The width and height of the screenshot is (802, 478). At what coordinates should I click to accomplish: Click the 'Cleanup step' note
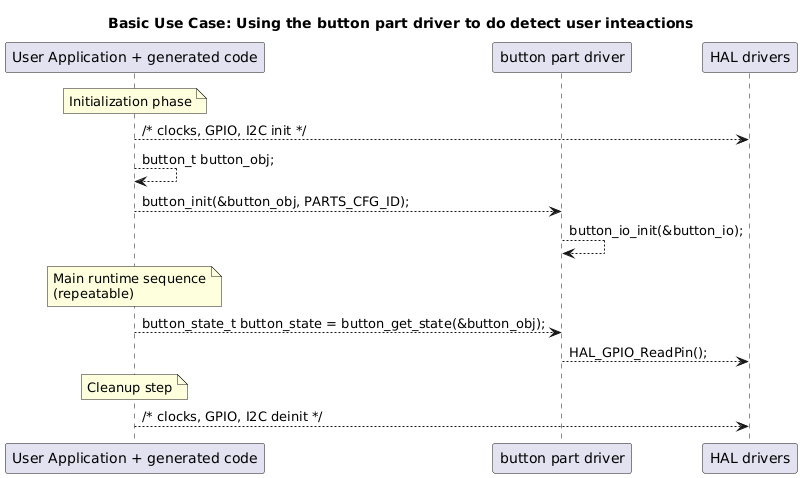pyautogui.click(x=134, y=386)
